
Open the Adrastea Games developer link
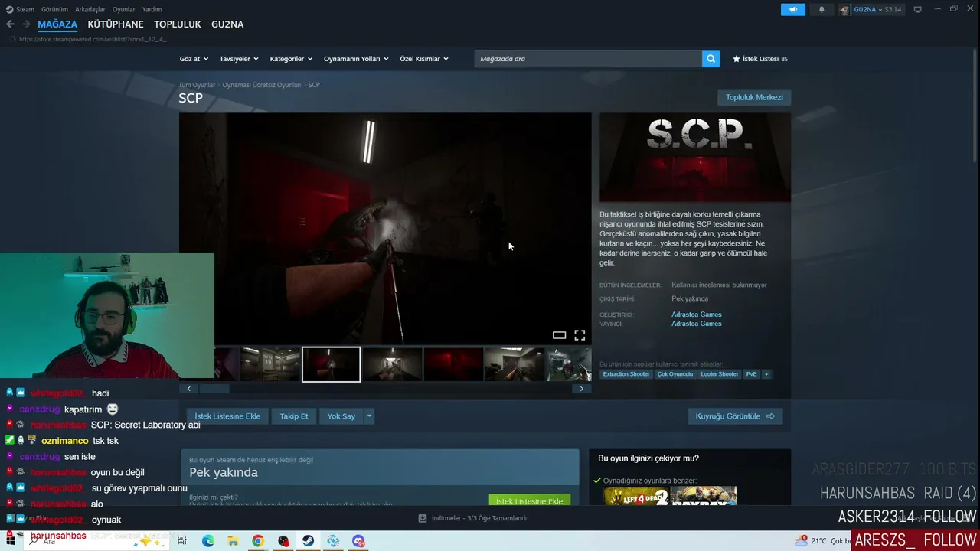697,315
